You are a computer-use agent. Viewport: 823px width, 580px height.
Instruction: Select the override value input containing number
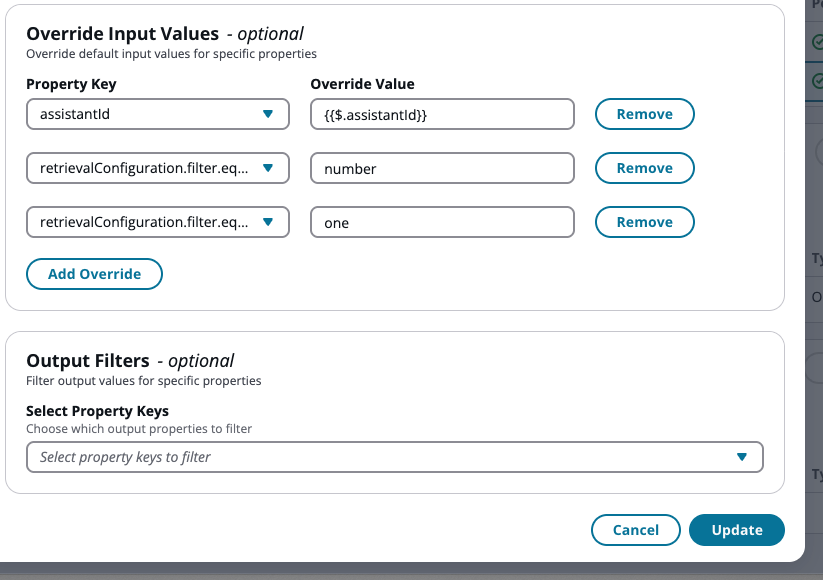pyautogui.click(x=441, y=168)
